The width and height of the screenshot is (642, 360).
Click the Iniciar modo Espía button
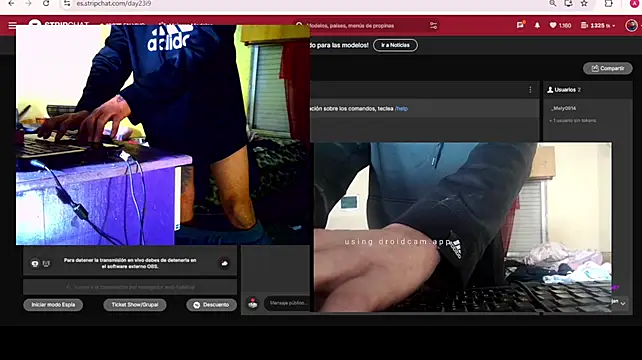(53, 305)
